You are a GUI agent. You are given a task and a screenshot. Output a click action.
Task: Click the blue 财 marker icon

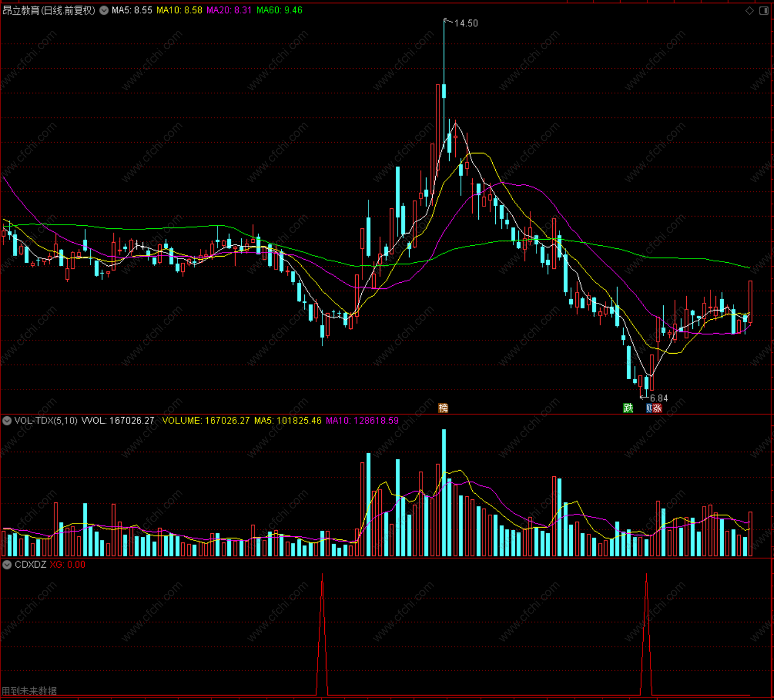pyautogui.click(x=649, y=408)
